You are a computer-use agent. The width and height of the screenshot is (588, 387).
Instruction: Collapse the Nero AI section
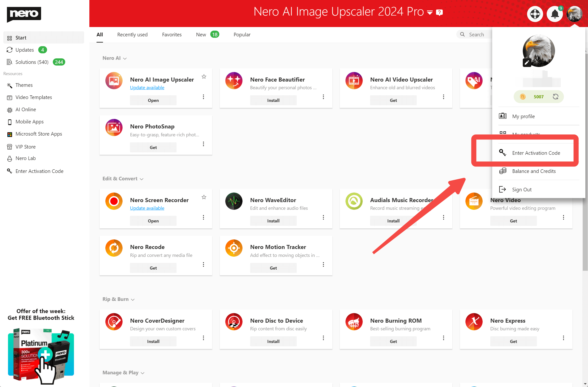click(x=125, y=58)
